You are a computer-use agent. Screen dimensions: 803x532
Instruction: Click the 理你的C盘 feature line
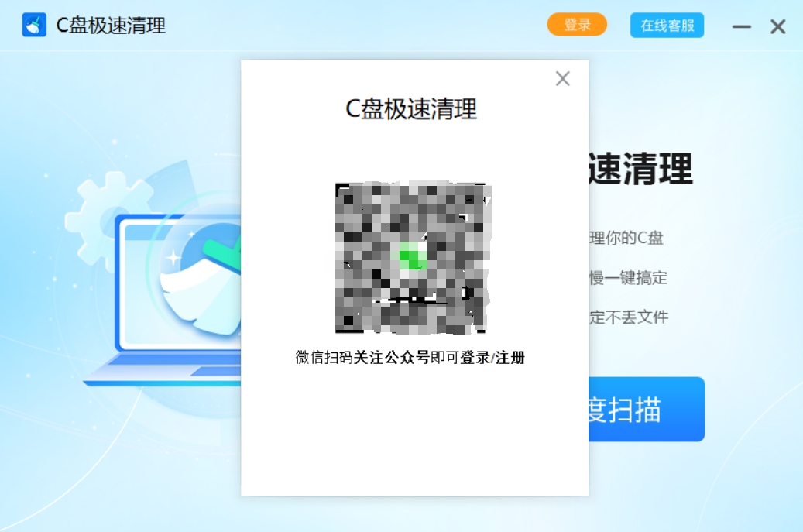(x=626, y=238)
